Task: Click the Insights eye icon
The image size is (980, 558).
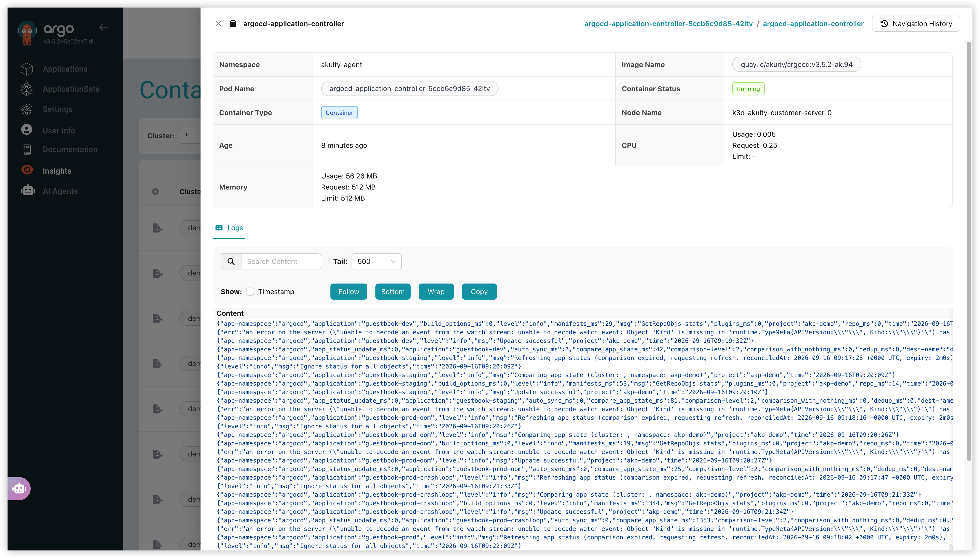Action: [x=27, y=170]
